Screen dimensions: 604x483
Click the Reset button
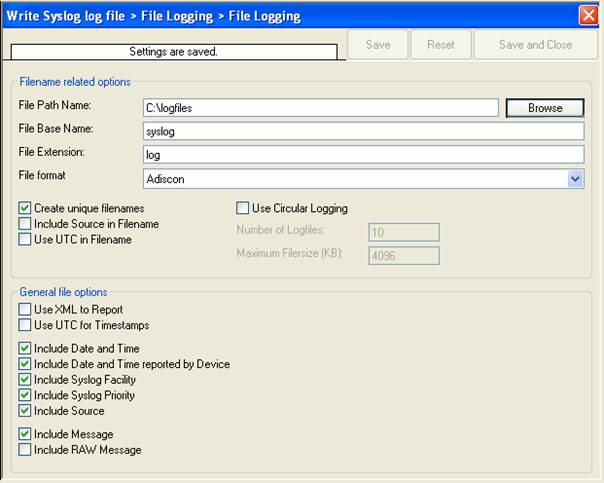click(x=441, y=45)
